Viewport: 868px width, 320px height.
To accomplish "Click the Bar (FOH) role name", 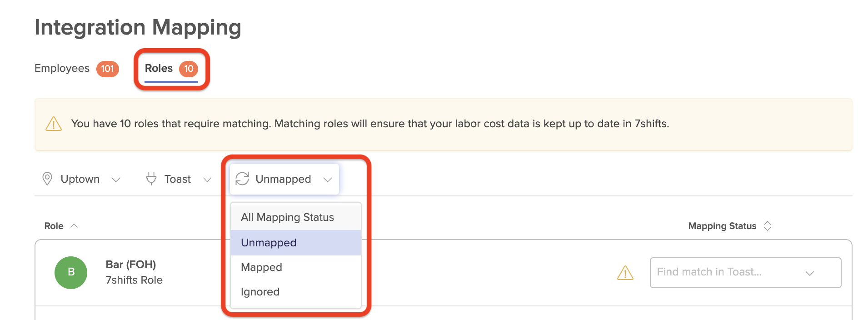I will pyautogui.click(x=130, y=264).
